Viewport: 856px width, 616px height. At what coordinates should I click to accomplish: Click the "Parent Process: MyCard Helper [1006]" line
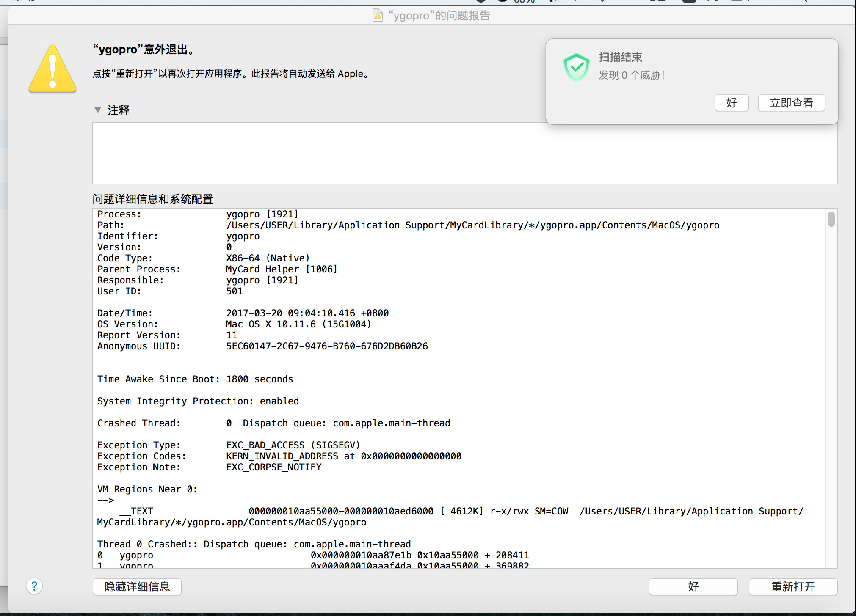click(x=217, y=269)
